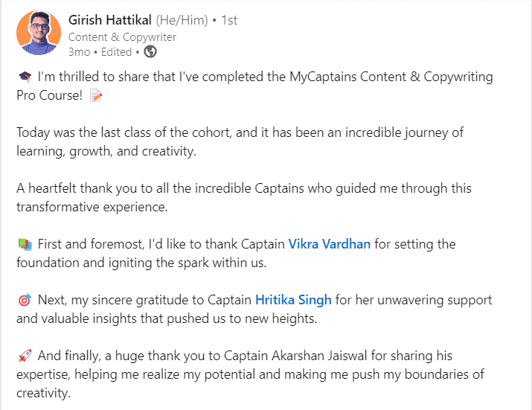This screenshot has height=410, width=532.
Task: Click the 1st connection degree label
Action: click(x=229, y=20)
